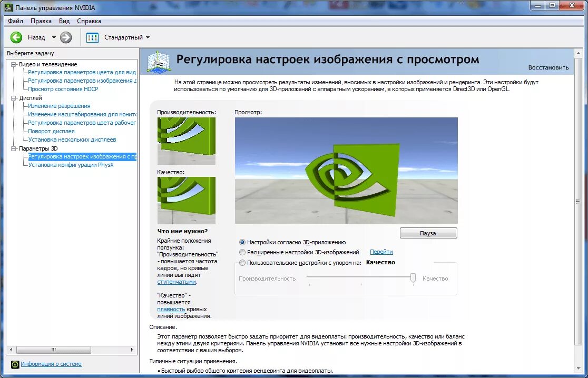Open the Стандартный view dropdown

(148, 37)
